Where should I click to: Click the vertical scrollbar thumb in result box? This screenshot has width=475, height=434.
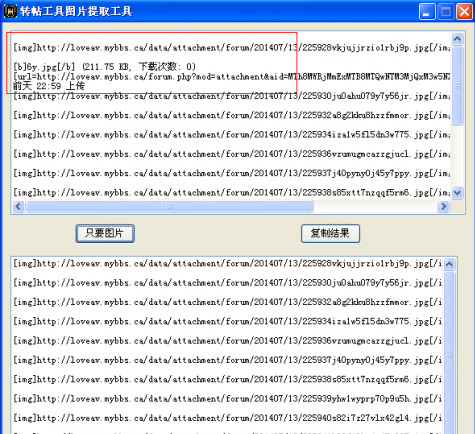[449, 353]
